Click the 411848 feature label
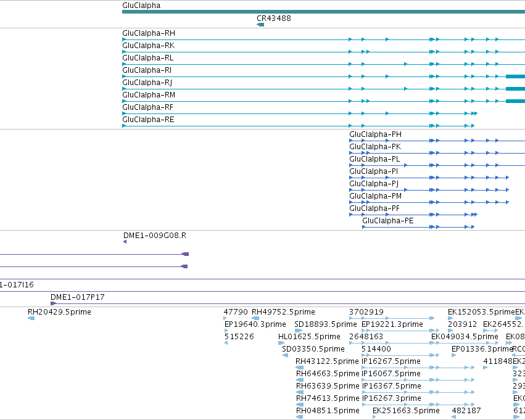Viewport: 525px width, 420px height. coord(498,361)
